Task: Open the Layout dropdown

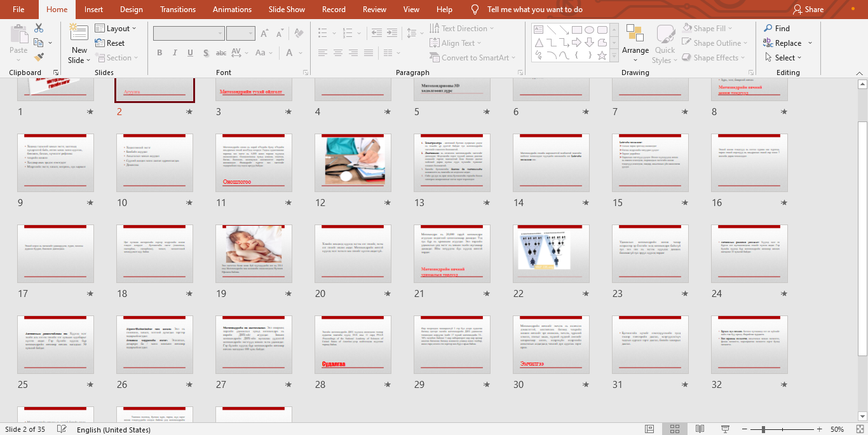Action: click(118, 29)
